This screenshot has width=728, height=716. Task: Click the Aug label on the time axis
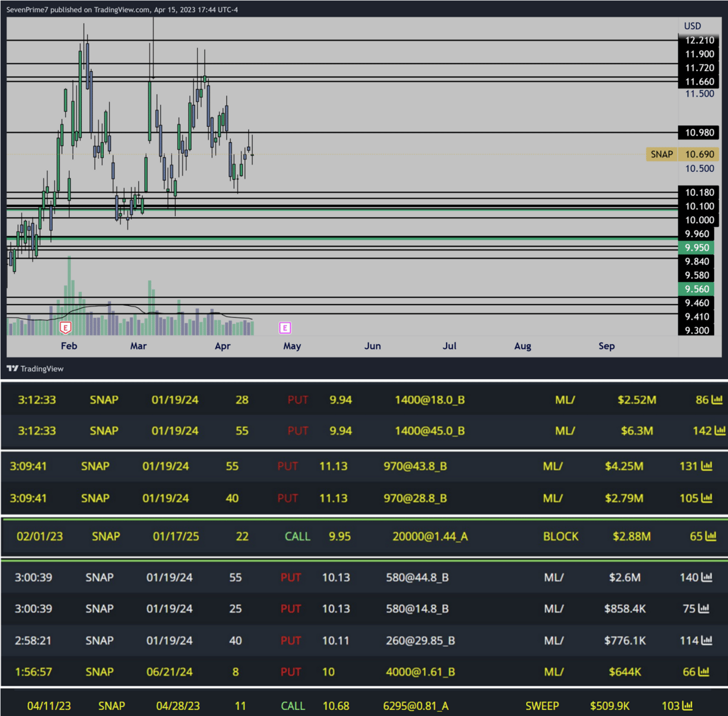point(522,346)
